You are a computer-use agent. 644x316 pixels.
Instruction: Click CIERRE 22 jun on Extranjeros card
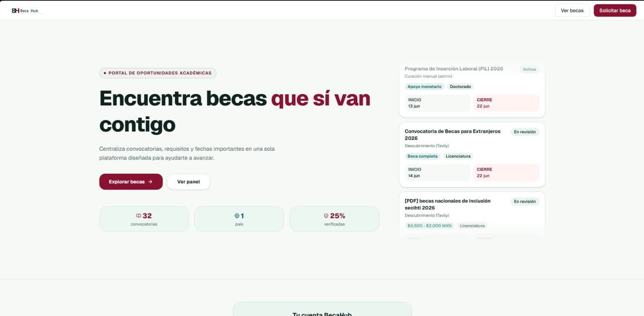click(x=506, y=172)
